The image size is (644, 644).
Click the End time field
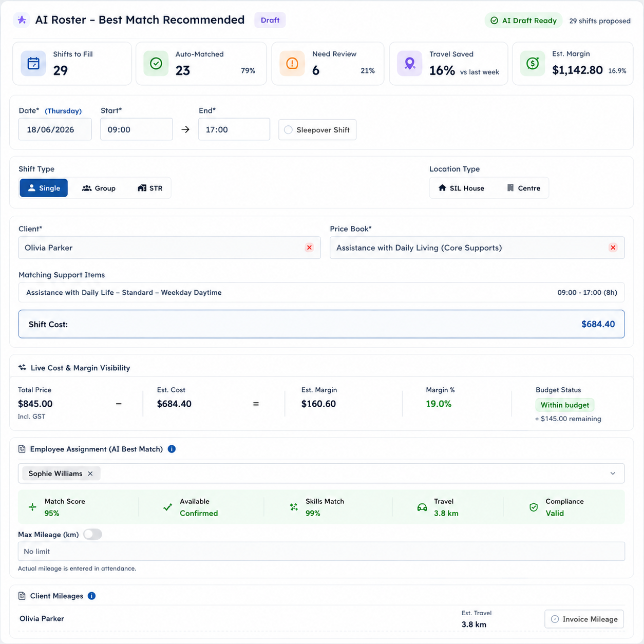234,129
